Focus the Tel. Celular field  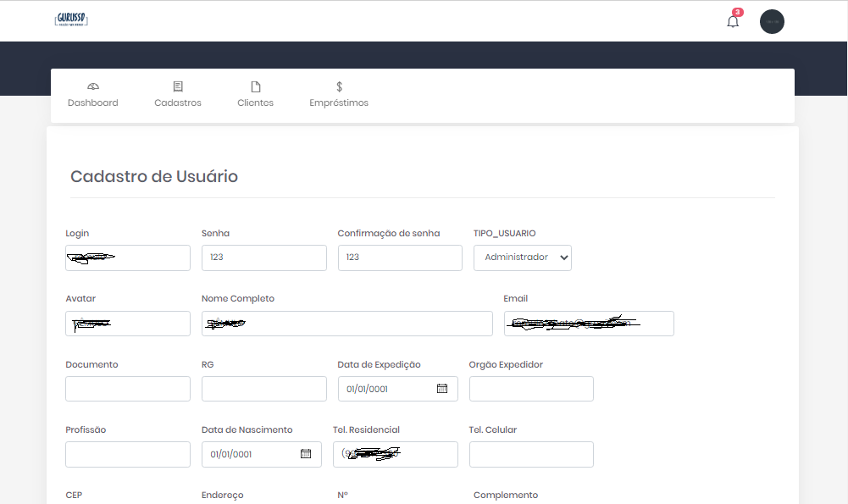531,454
